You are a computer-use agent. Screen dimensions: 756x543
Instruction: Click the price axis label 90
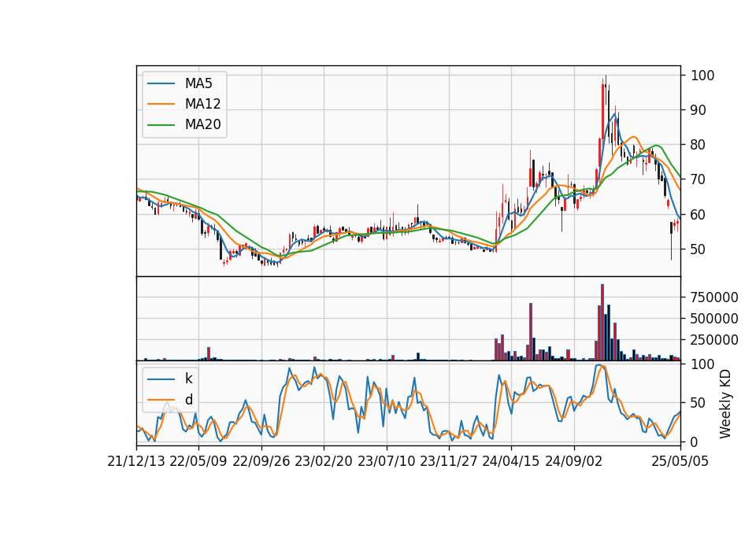699,110
